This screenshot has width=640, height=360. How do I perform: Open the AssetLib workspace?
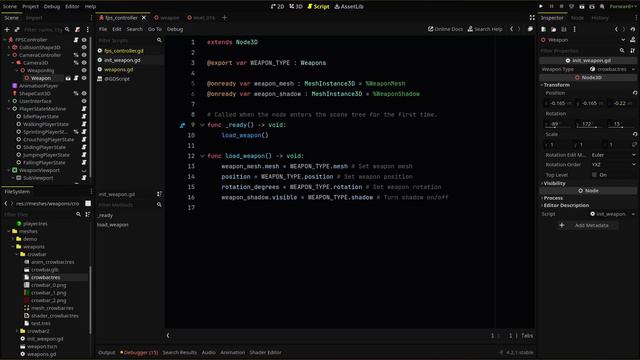349,7
